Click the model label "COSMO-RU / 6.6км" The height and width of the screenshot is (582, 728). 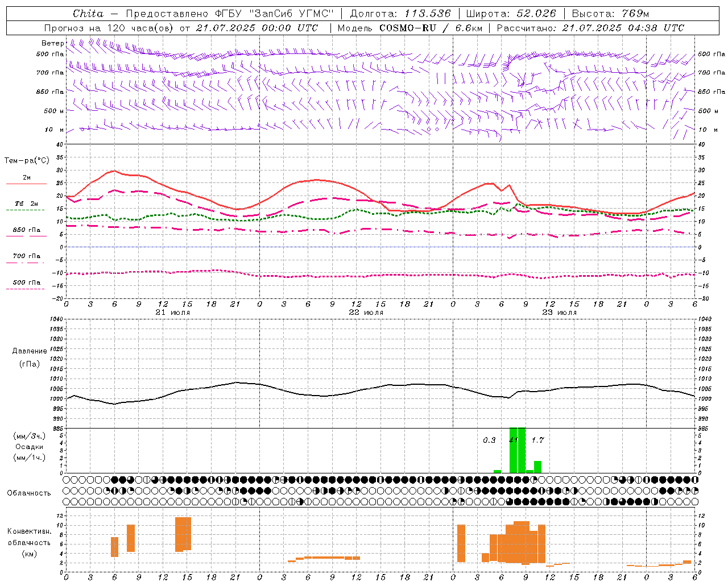tap(431, 28)
